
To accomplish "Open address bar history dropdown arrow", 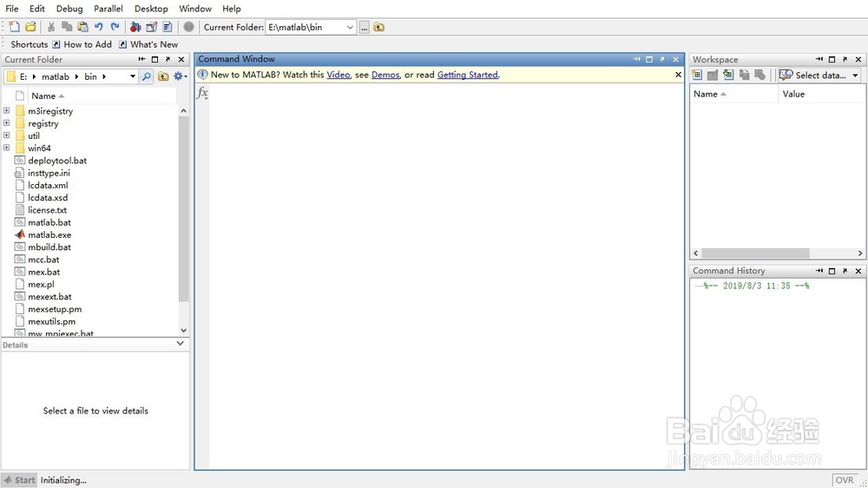I will 133,76.
